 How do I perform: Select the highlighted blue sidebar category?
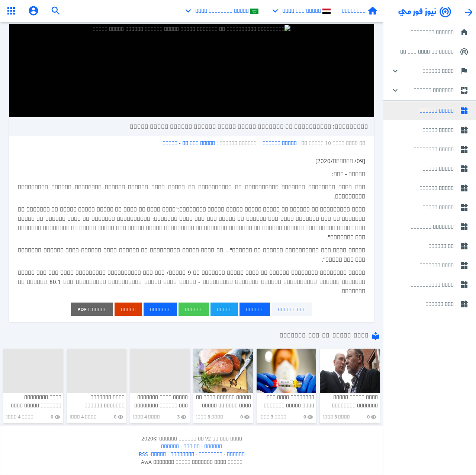click(x=436, y=111)
